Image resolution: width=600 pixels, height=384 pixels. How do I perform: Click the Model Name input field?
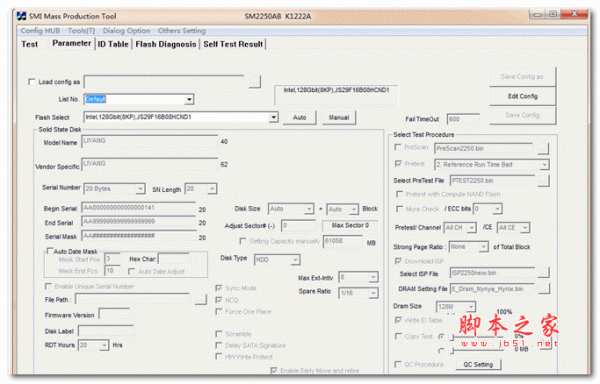[150, 142]
